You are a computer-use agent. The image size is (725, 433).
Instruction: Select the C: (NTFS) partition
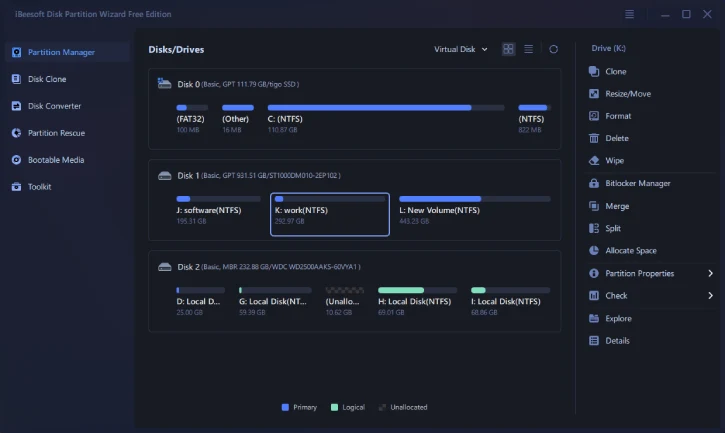[386, 119]
